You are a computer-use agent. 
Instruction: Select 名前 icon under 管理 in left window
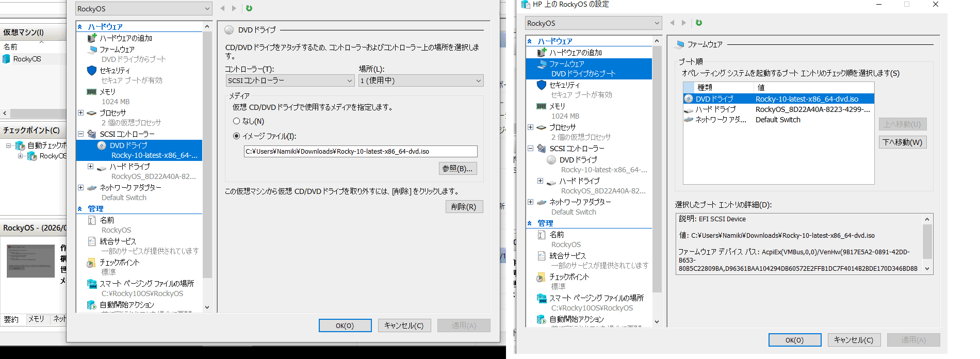coord(92,220)
